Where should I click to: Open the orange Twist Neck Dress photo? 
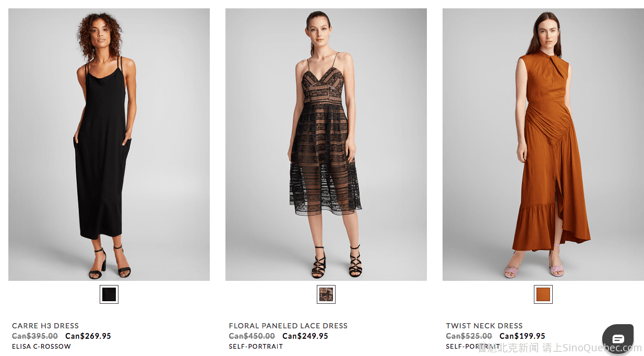click(x=543, y=145)
